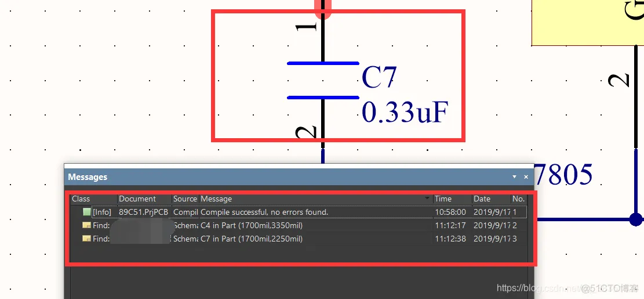This screenshot has width=644, height=299.
Task: Click the Messages panel title bar
Action: (299, 177)
